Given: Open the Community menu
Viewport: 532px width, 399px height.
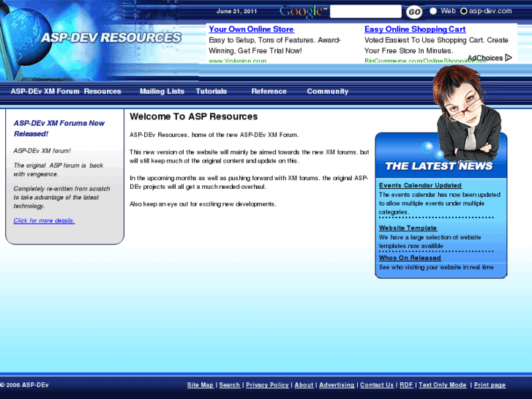Looking at the screenshot, I should pyautogui.click(x=328, y=92).
